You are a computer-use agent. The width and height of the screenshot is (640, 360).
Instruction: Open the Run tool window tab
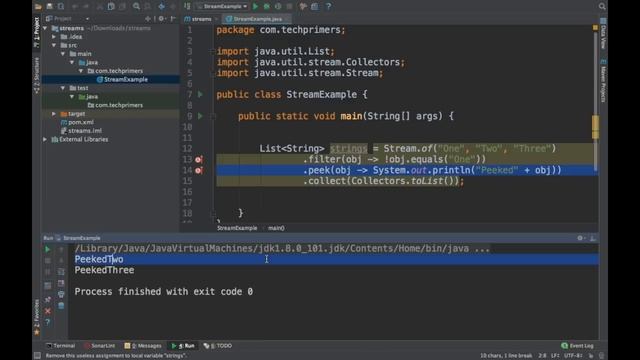point(183,346)
